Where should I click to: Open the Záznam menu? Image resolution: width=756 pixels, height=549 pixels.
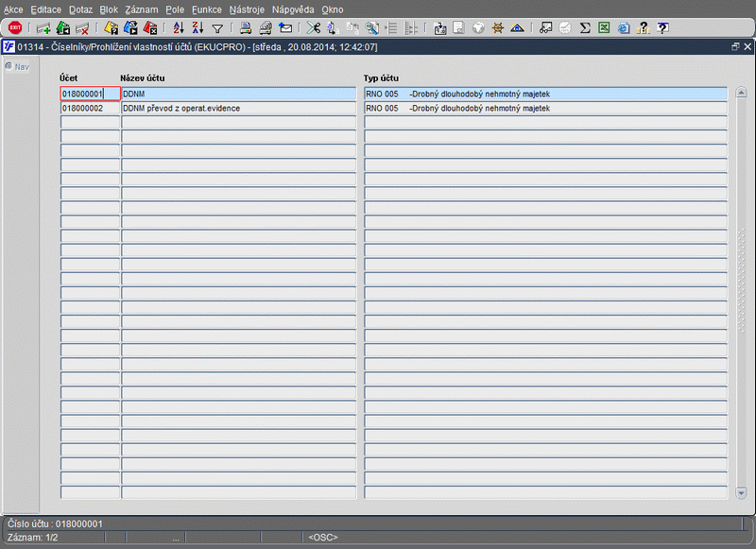click(142, 9)
